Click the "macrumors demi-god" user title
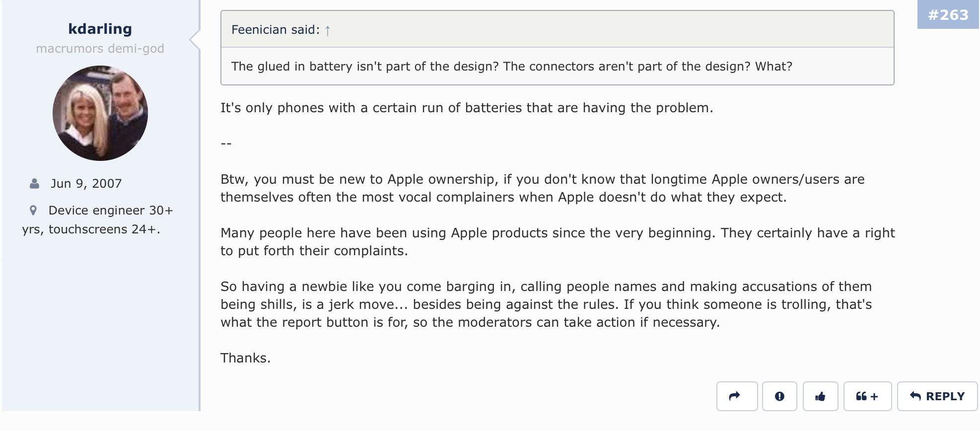Screen dimensions: 980x431 click(100, 49)
